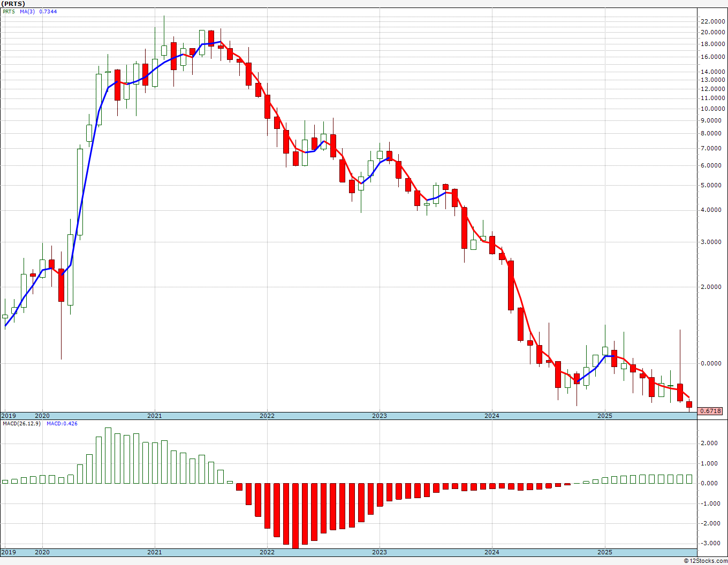728x565 pixels.
Task: Select the 20.0000 price axis label
Action: (712, 32)
